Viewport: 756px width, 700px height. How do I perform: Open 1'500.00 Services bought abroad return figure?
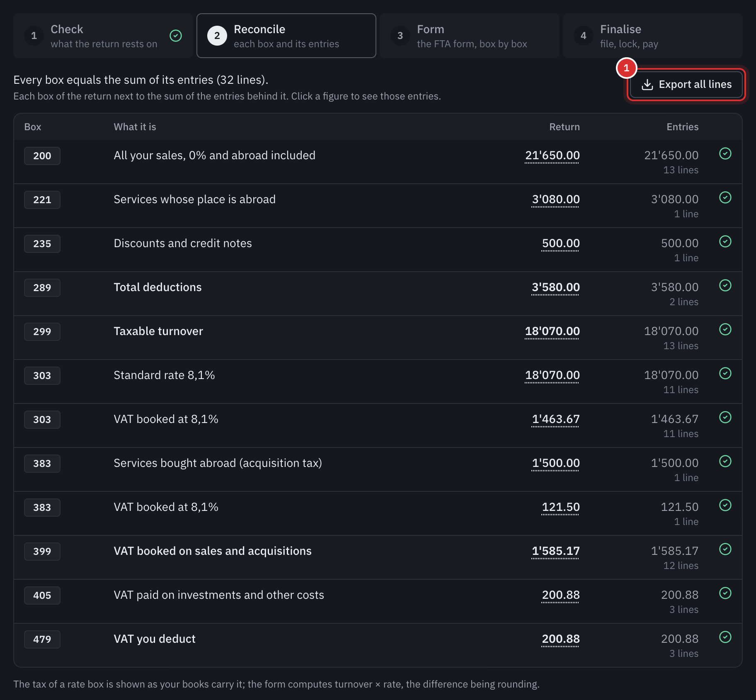pos(555,463)
